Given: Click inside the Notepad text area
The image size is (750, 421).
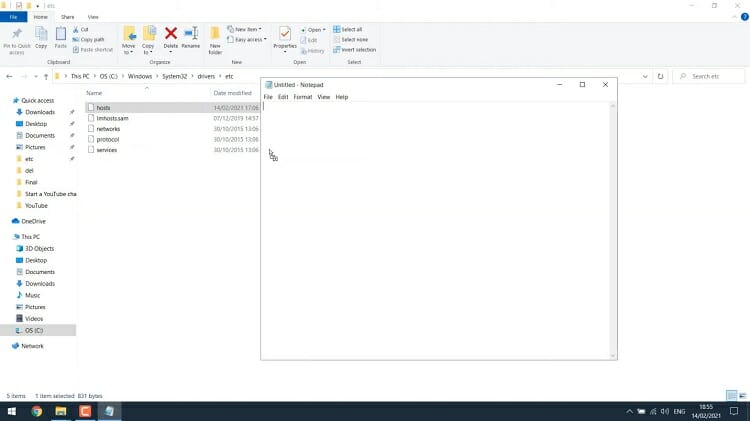Looking at the screenshot, I should point(435,230).
